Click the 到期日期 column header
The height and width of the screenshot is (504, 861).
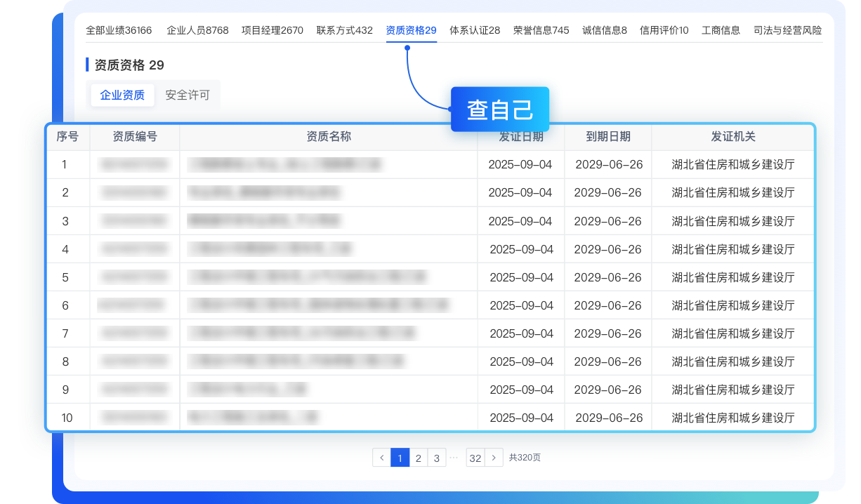[608, 137]
